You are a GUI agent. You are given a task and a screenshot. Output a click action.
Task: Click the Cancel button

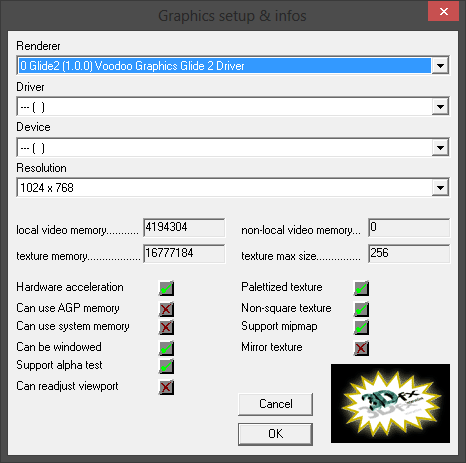pos(275,404)
